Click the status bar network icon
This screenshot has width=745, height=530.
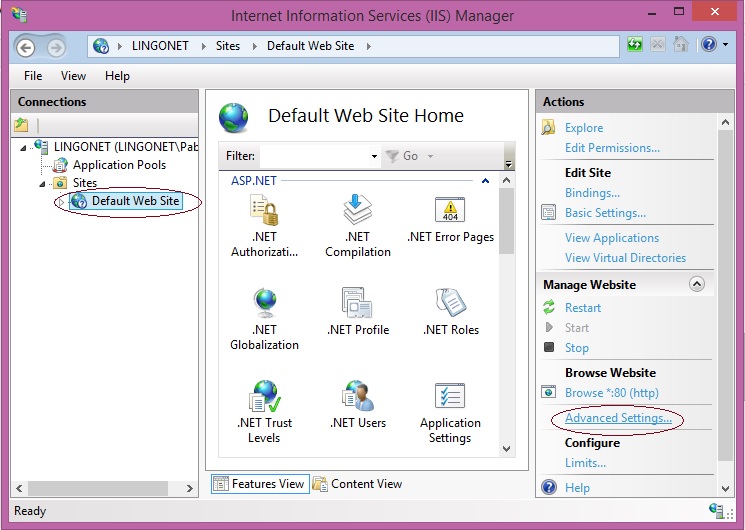coord(716,510)
